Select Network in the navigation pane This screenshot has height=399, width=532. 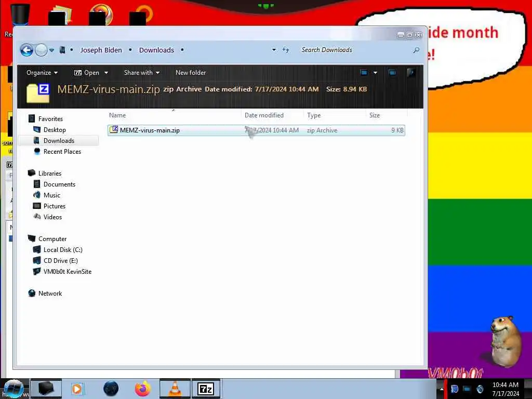[x=50, y=294]
